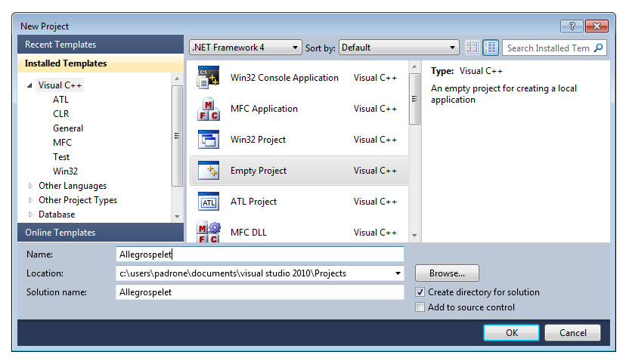Click the Win32 Project template icon

[x=208, y=140]
